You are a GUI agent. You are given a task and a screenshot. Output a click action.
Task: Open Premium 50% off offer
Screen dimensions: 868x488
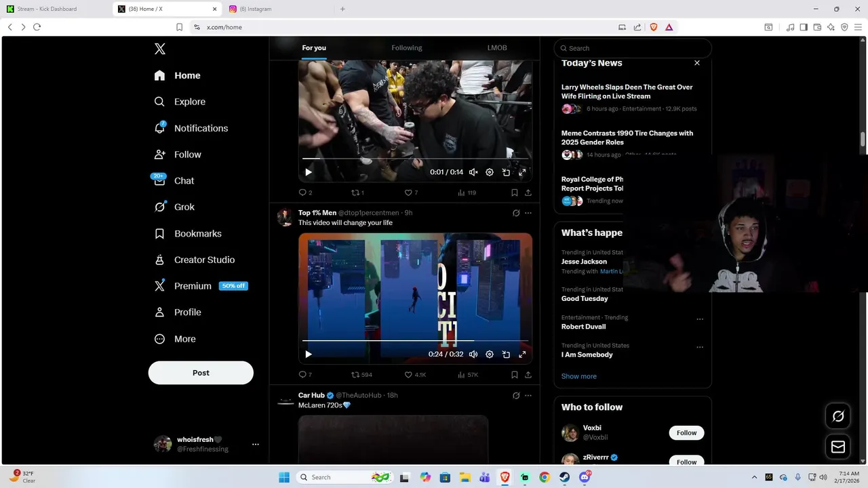(x=201, y=286)
